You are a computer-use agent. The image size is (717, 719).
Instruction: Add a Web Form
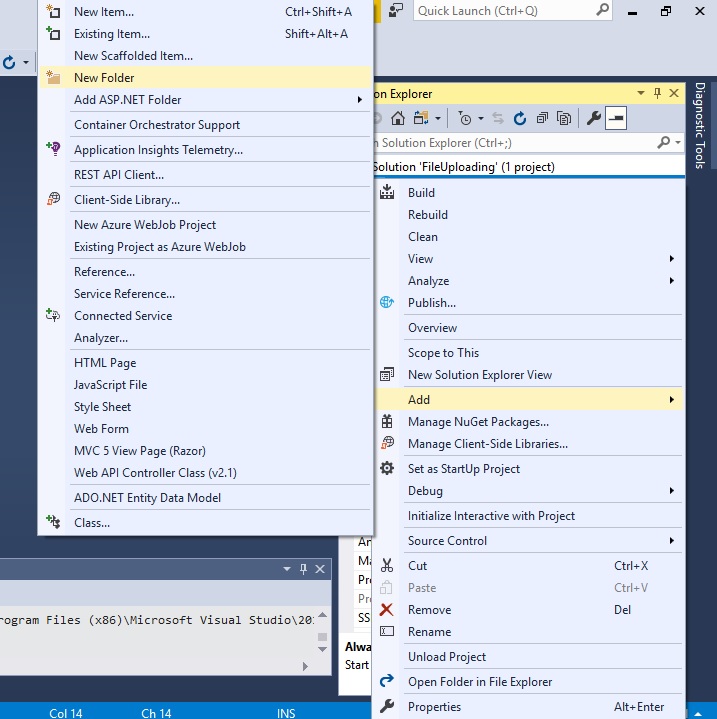point(205,429)
